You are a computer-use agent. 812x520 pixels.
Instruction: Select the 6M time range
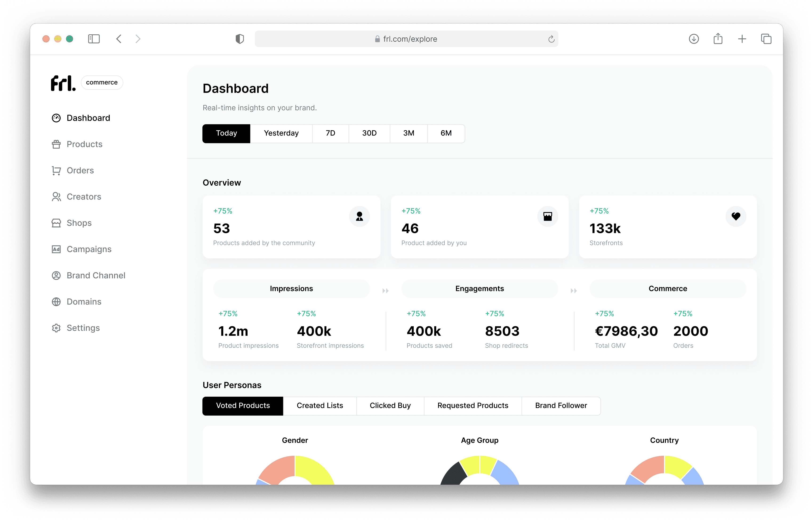446,133
